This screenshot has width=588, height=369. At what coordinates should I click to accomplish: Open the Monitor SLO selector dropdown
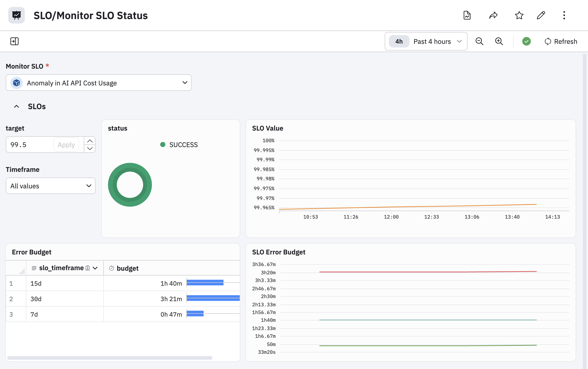(x=98, y=83)
